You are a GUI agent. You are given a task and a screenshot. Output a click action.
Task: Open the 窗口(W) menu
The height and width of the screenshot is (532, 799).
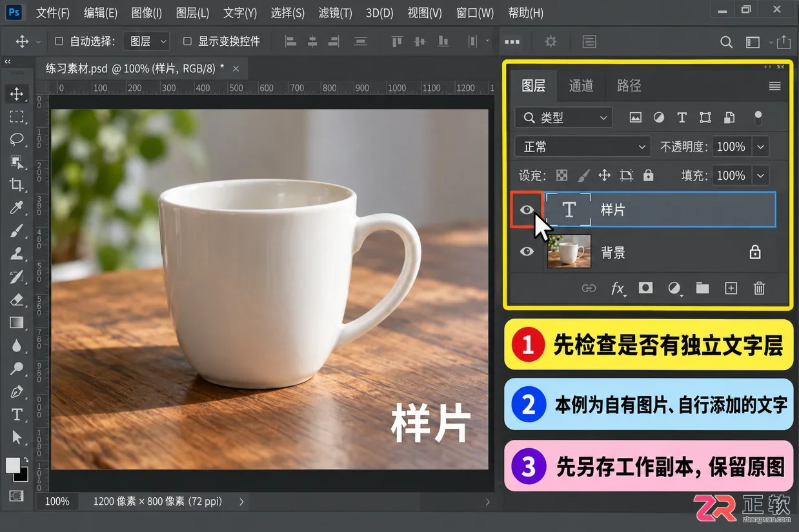(475, 13)
